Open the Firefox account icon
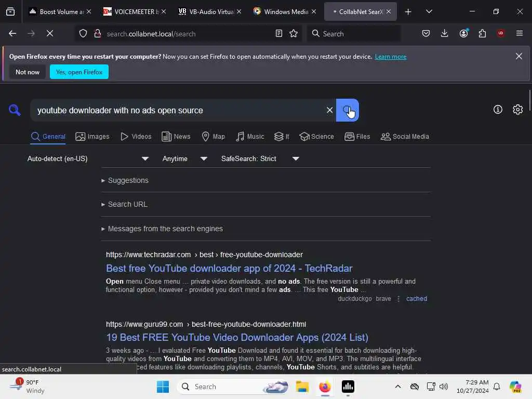 [464, 33]
